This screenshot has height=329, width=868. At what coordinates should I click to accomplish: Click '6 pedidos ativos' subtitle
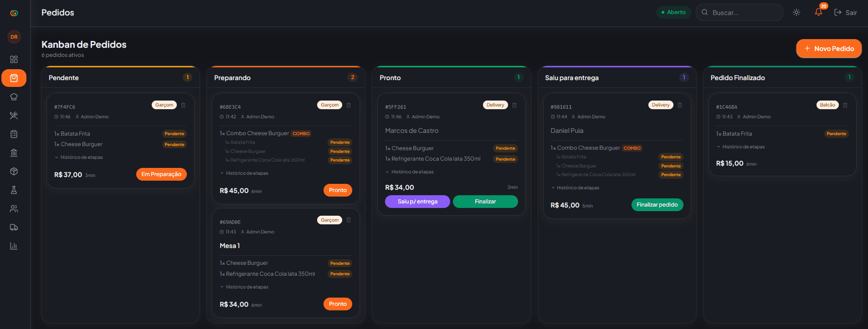coord(63,55)
